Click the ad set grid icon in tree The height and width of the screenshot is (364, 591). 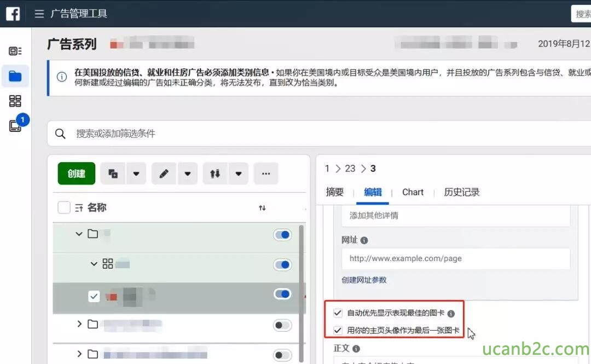tap(108, 264)
